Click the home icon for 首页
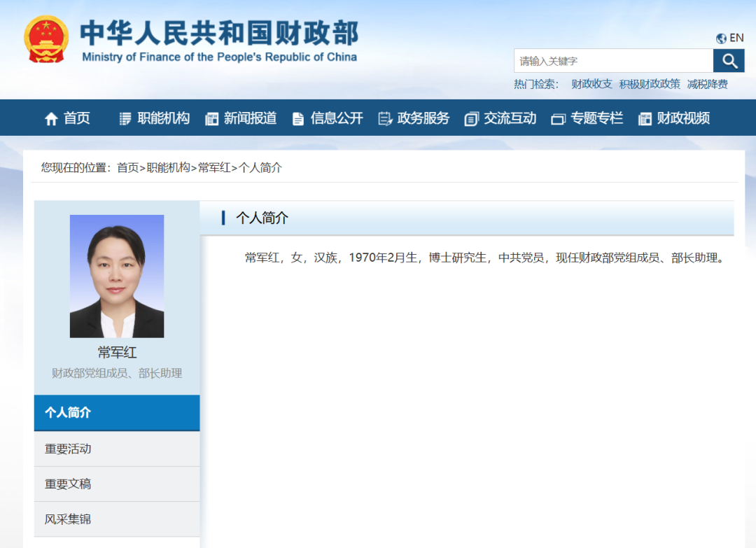The height and width of the screenshot is (548, 756). pyautogui.click(x=51, y=119)
